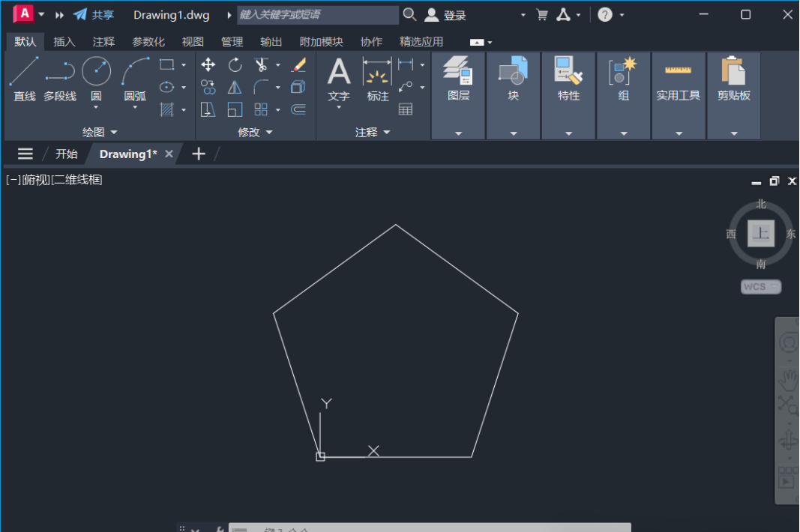
Task: Activate the Fillet tool
Action: [x=261, y=87]
